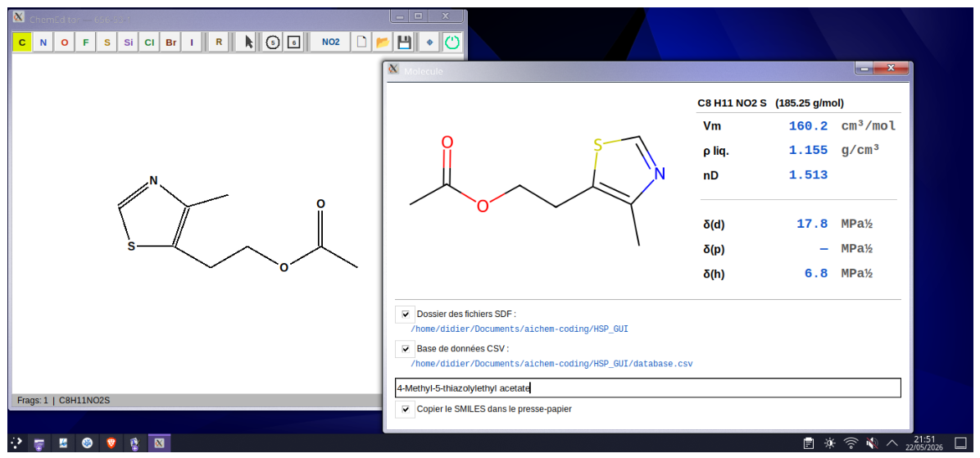Open the database.csv file path link
Screen dimensions: 980x458
pos(551,363)
